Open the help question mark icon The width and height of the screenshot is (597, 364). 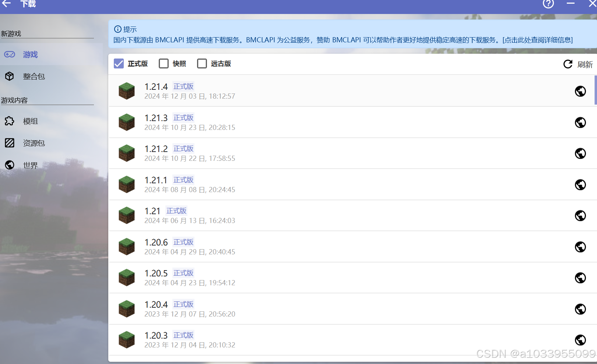548,4
